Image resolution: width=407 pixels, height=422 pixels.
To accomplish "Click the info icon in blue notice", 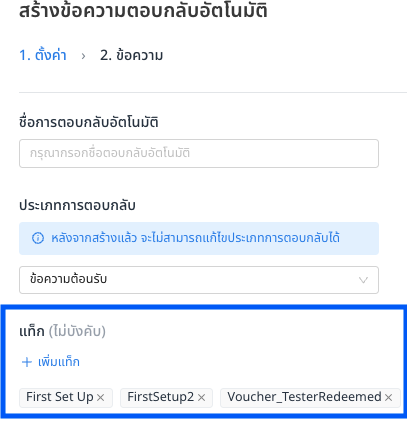I will coord(38,238).
